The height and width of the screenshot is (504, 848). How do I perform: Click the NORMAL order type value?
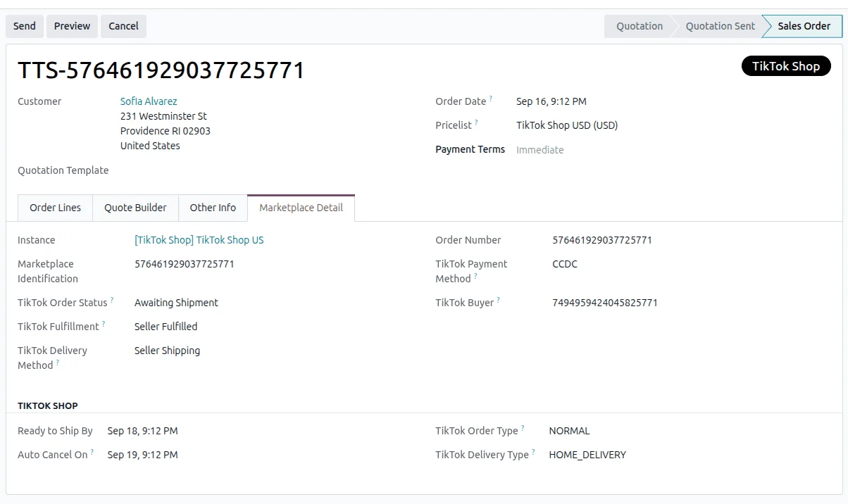pyautogui.click(x=569, y=431)
